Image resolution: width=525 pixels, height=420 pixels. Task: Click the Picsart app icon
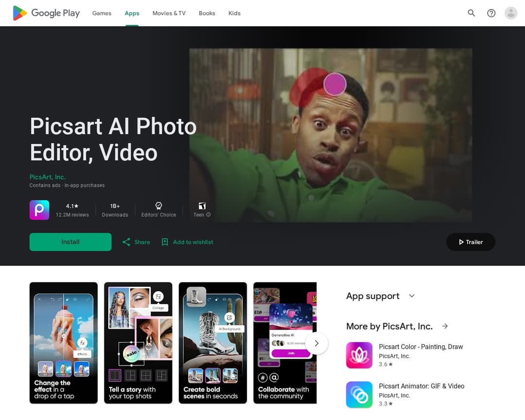[39, 210]
